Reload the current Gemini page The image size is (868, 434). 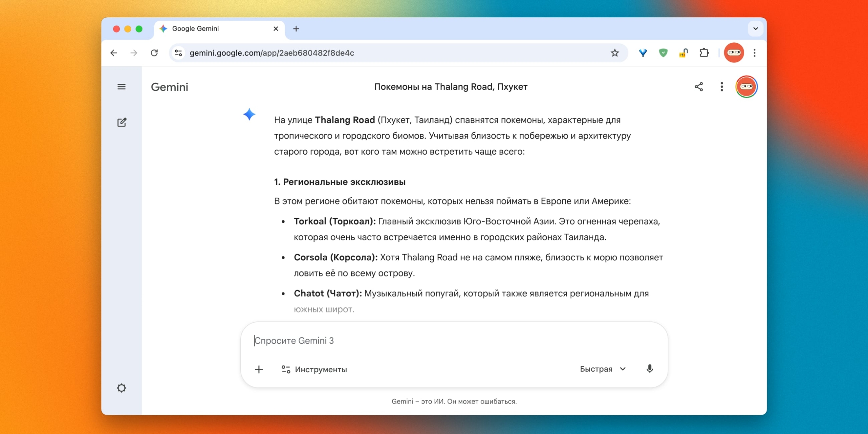[154, 53]
